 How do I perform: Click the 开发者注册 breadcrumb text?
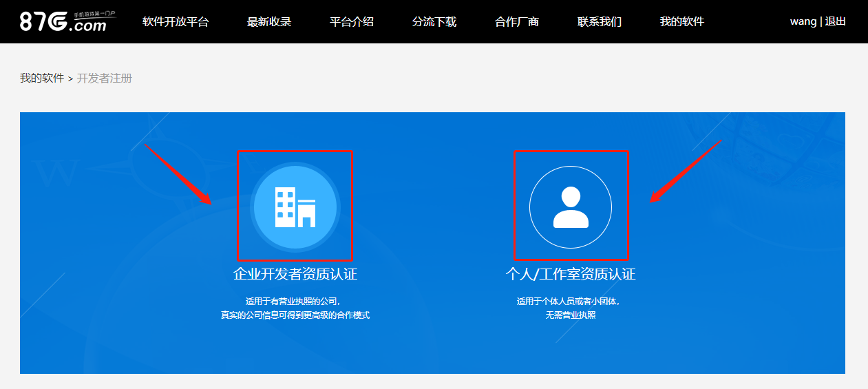point(105,78)
